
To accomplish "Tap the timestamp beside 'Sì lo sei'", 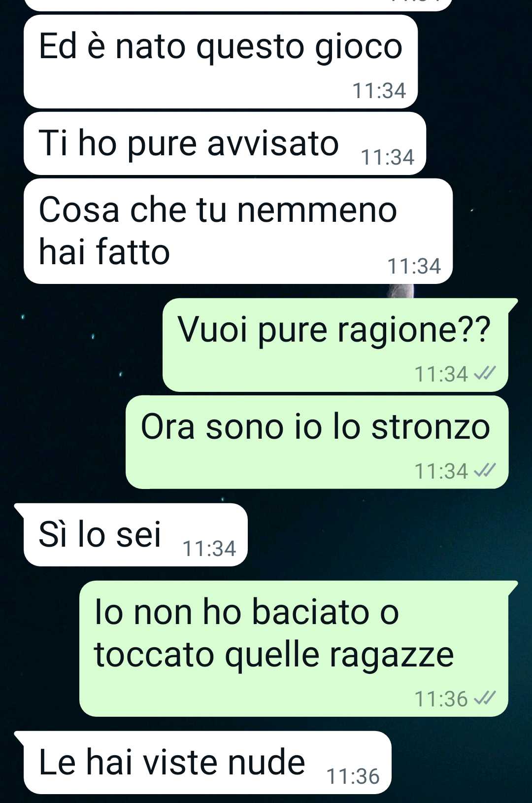I will coord(209,549).
